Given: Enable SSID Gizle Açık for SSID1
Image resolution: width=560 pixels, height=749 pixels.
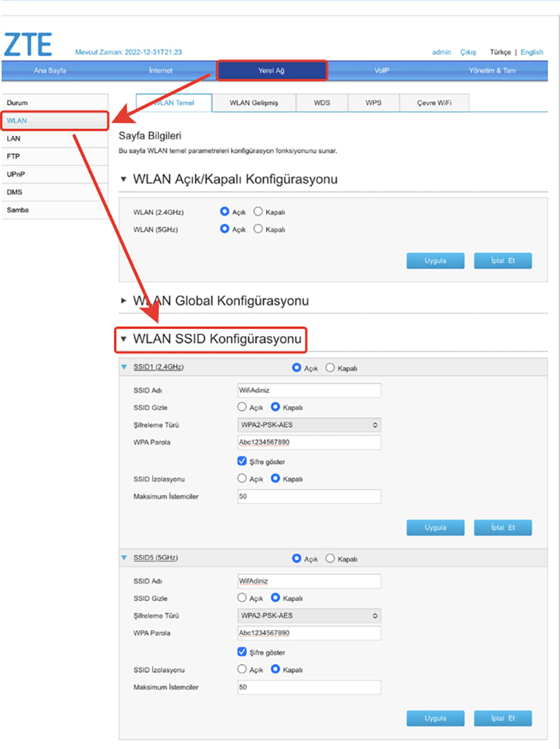Looking at the screenshot, I should [x=242, y=407].
